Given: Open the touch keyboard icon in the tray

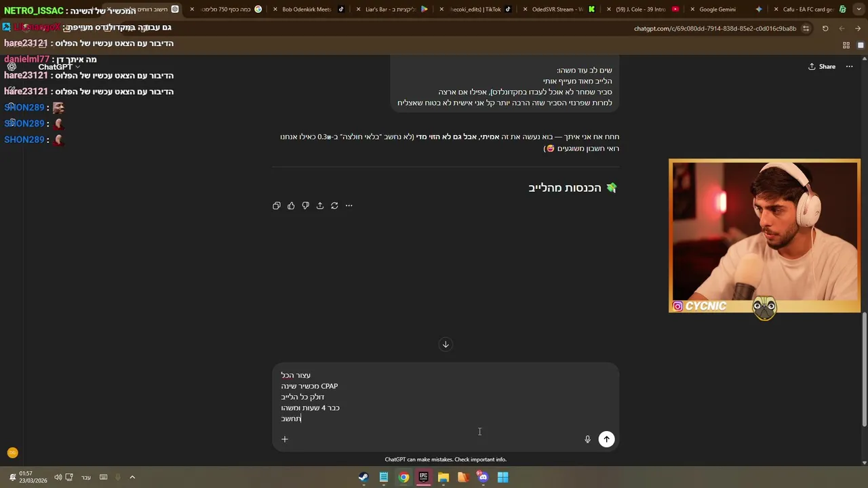Looking at the screenshot, I should pyautogui.click(x=104, y=477).
